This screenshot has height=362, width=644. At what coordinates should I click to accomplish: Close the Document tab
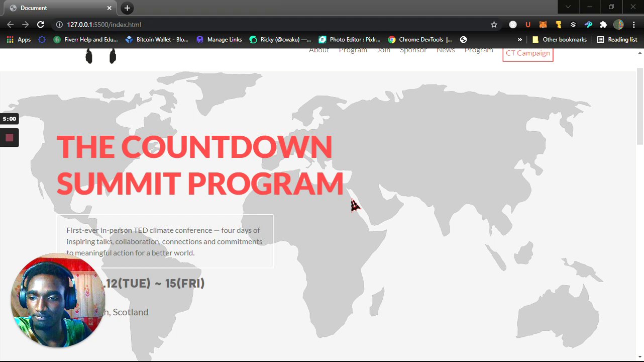[110, 8]
